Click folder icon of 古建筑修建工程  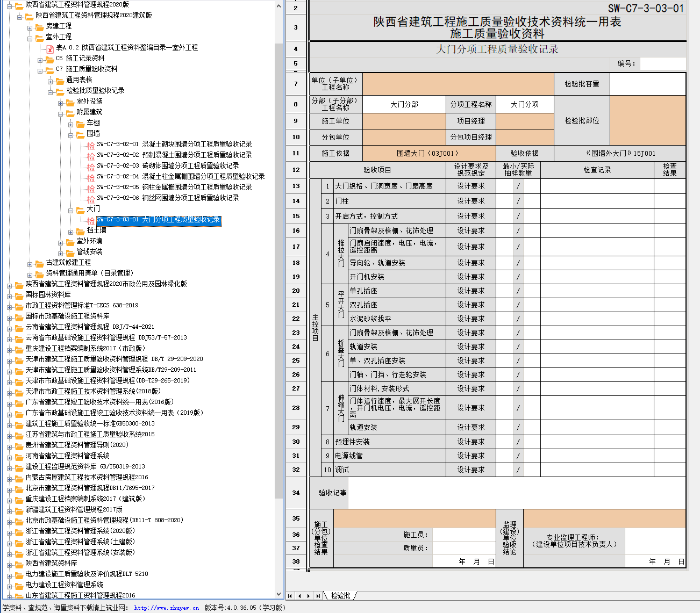tap(39, 263)
